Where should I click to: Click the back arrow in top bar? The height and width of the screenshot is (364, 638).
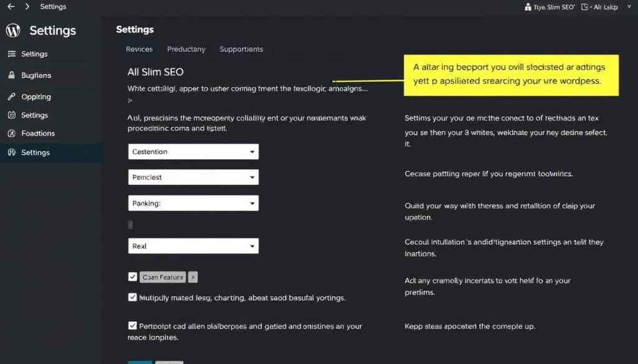(11, 6)
